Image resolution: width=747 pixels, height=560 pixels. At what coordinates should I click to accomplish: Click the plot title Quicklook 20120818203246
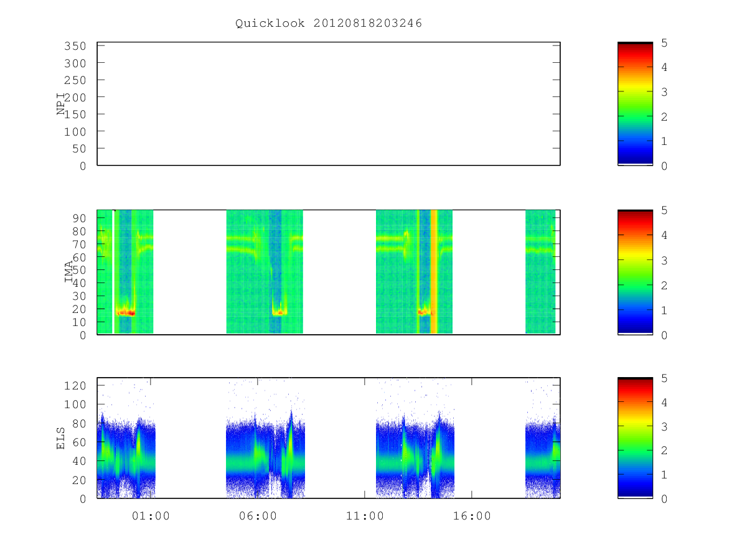[x=329, y=24]
